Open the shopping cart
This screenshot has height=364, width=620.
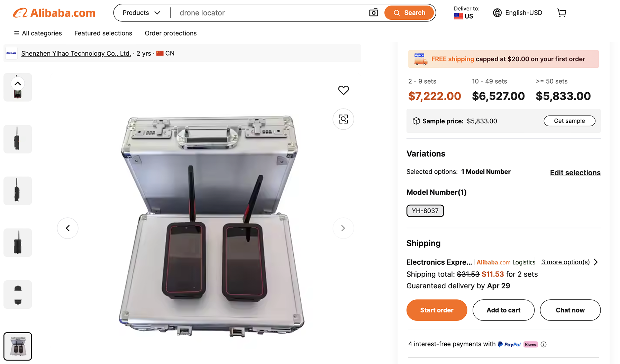click(x=562, y=13)
